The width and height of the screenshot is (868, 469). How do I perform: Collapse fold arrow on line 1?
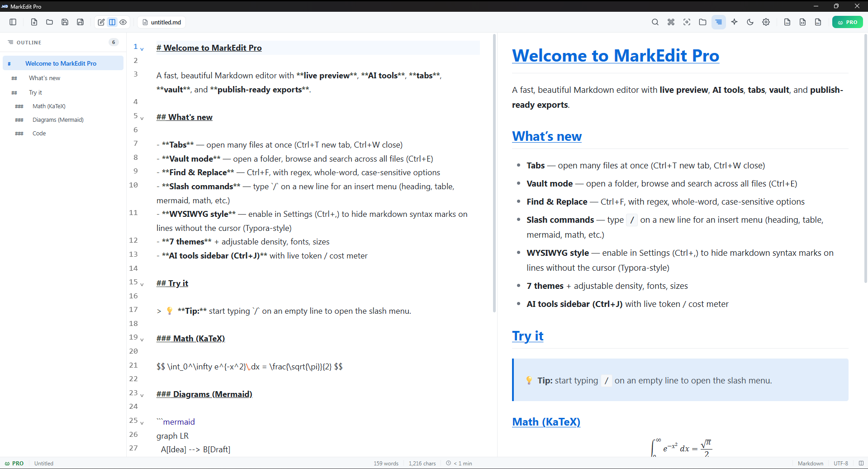coord(142,49)
